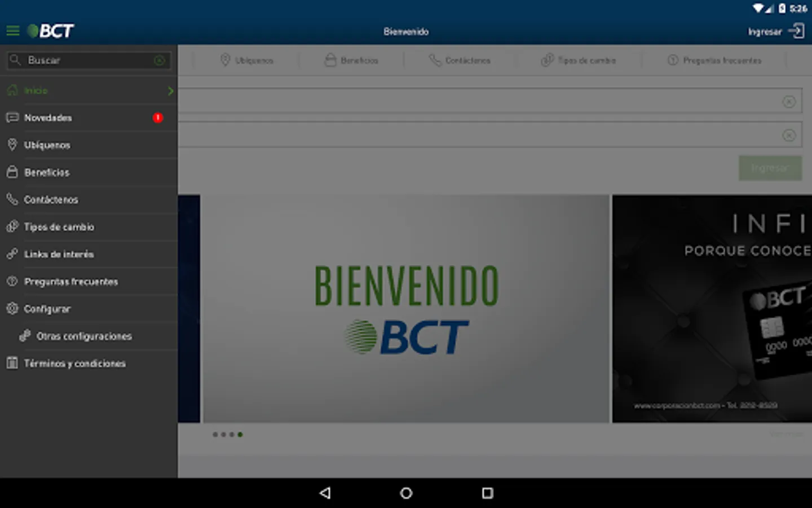This screenshot has width=812, height=508.
Task: Open Configurar in the side menu
Action: click(x=89, y=309)
